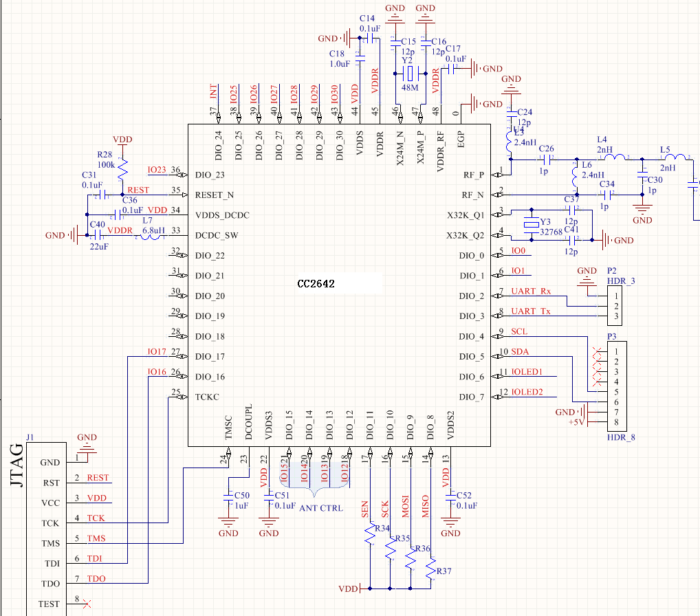
Task: Select the +5V power label near P3
Action: (576, 422)
